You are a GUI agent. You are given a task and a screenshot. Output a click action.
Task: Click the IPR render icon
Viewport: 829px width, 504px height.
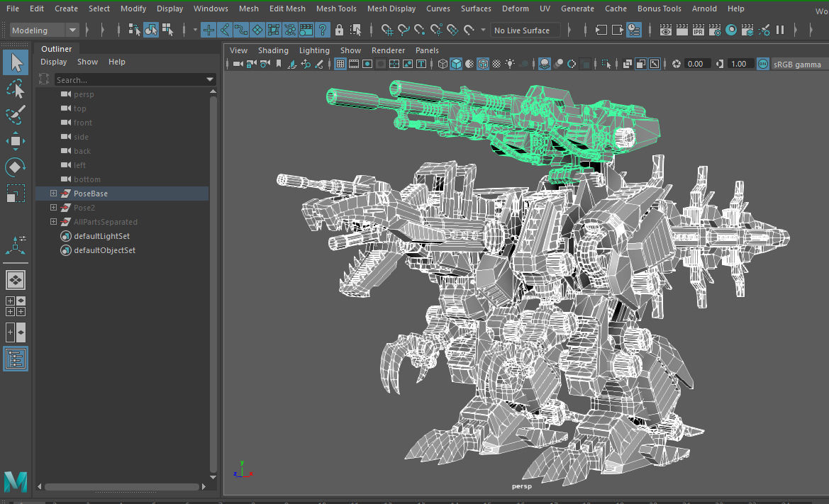[699, 30]
